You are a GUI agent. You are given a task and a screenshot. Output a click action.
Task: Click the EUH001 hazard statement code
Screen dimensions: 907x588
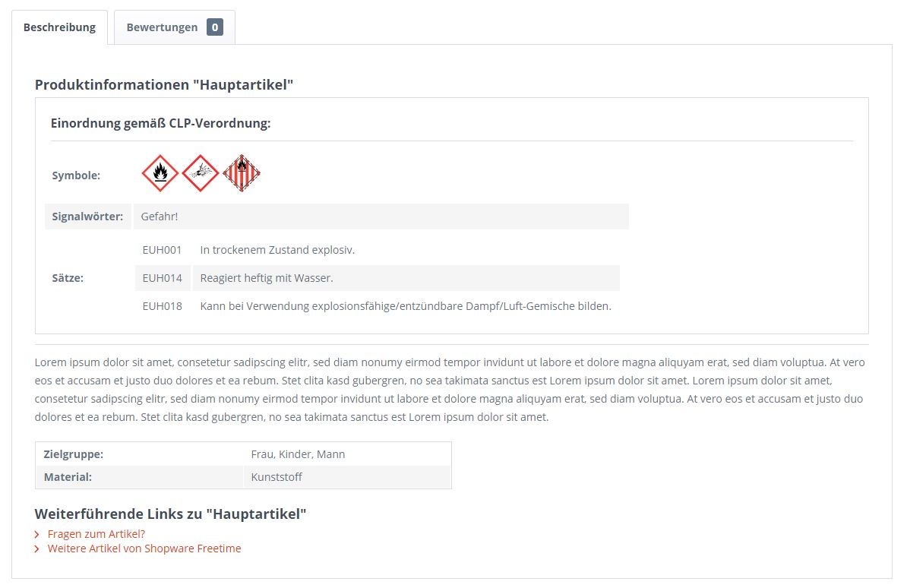162,250
